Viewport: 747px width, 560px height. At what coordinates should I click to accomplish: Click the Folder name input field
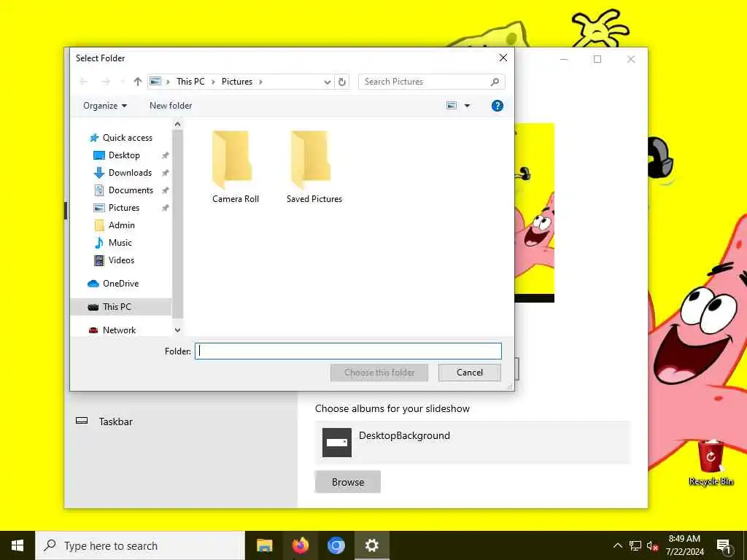[348, 351]
